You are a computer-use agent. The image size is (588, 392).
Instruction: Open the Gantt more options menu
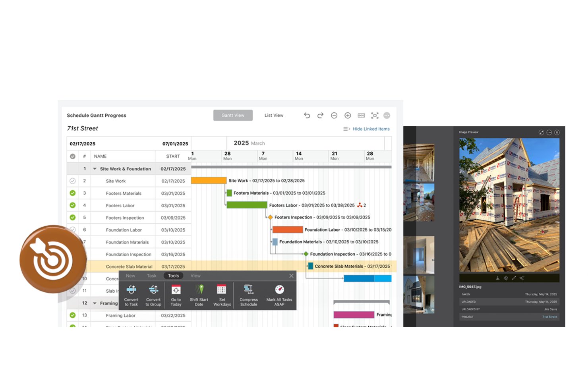pyautogui.click(x=387, y=115)
